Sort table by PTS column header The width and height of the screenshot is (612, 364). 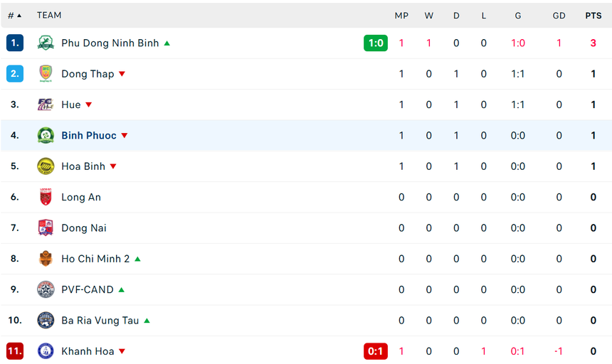[593, 15]
